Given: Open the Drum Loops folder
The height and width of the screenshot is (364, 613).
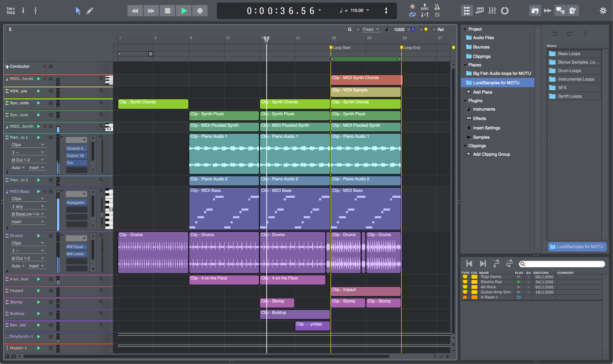Looking at the screenshot, I should (x=569, y=71).
